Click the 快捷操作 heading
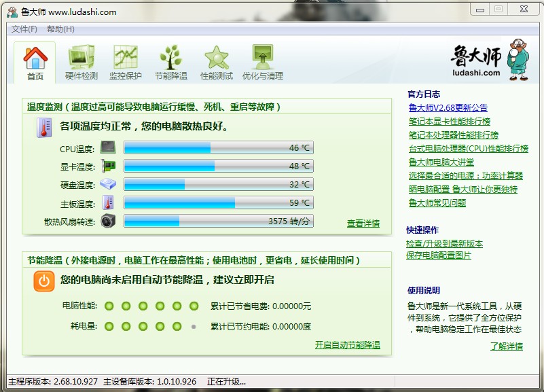This screenshot has height=392, width=544. pyautogui.click(x=422, y=230)
